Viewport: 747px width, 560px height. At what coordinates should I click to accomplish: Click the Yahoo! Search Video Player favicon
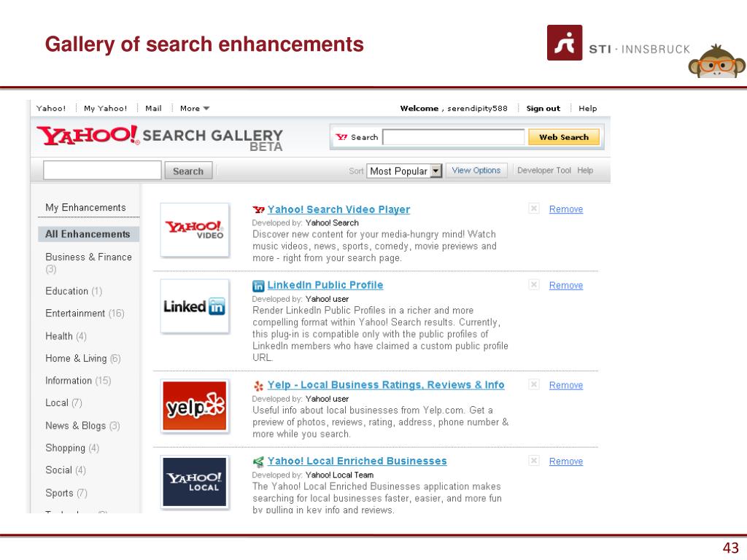[x=258, y=209]
